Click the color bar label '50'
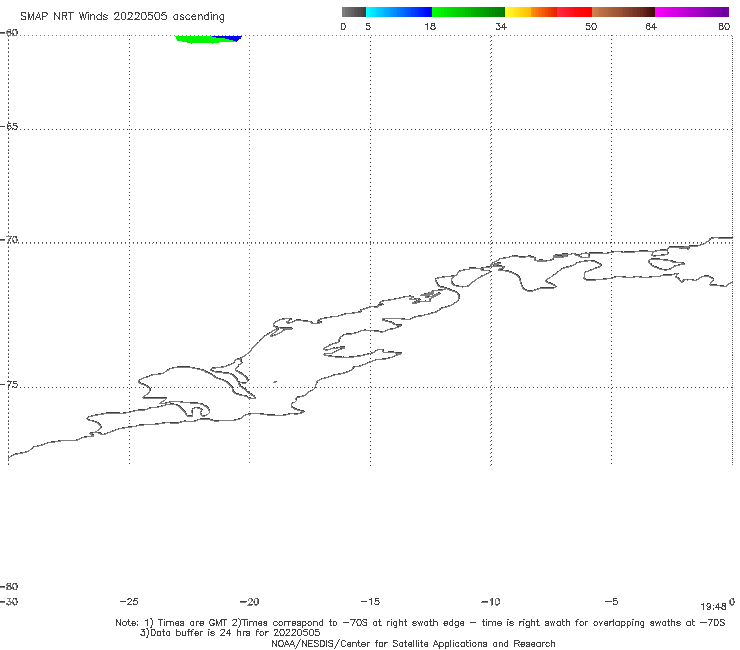The image size is (740, 650). pos(591,26)
